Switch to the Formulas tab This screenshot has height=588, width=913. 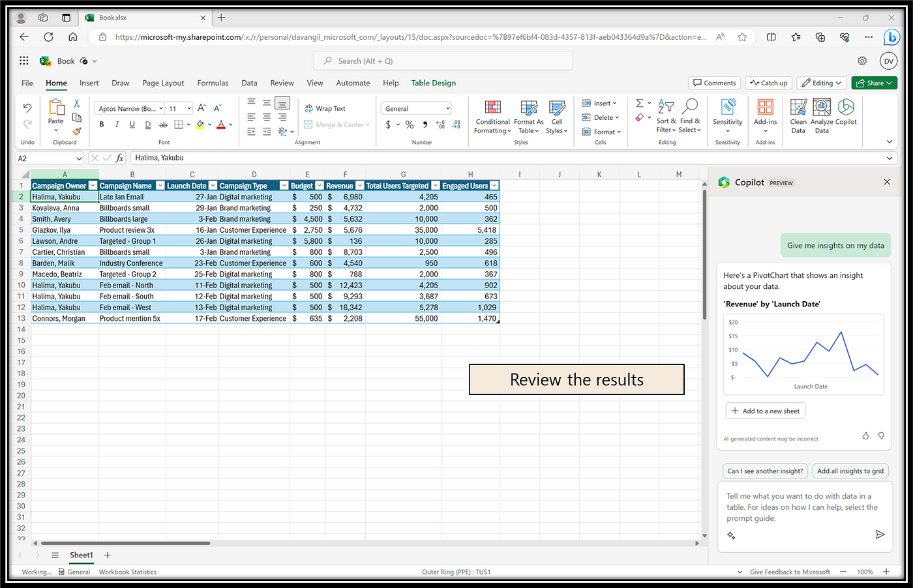213,83
